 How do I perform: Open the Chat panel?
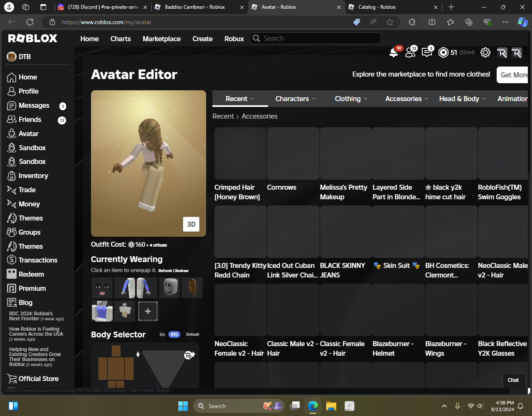(x=513, y=380)
